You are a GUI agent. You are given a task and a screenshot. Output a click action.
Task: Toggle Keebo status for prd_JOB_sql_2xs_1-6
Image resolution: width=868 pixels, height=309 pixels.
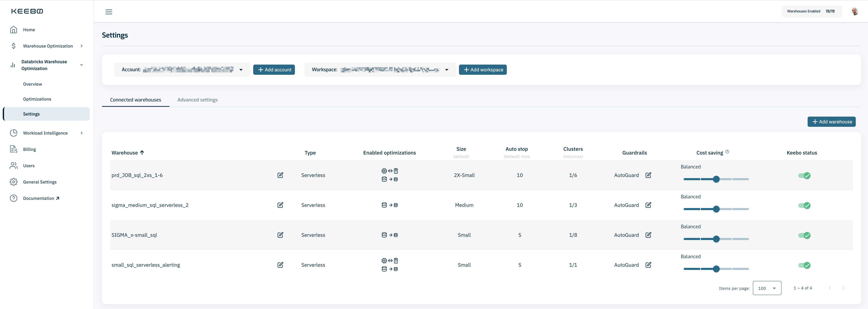pyautogui.click(x=804, y=175)
